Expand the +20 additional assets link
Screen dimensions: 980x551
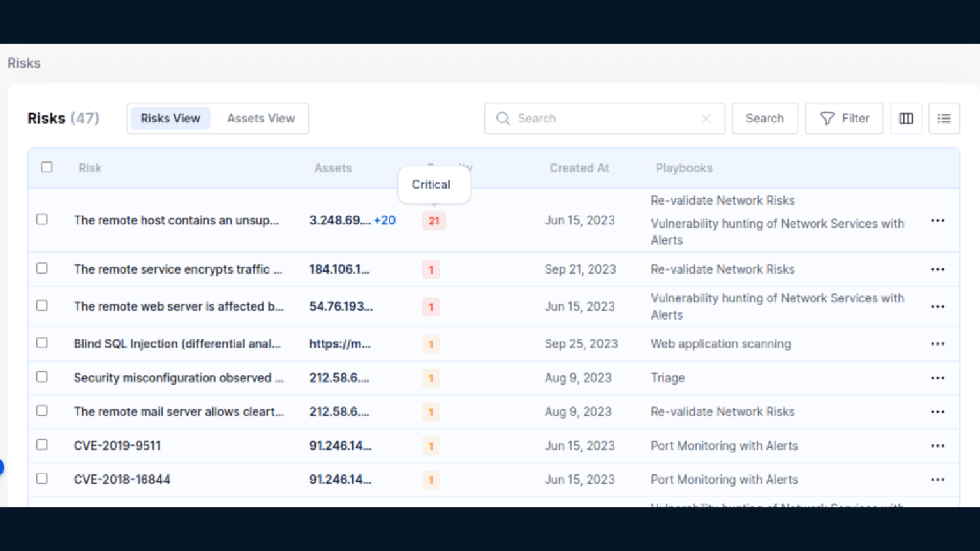point(385,221)
